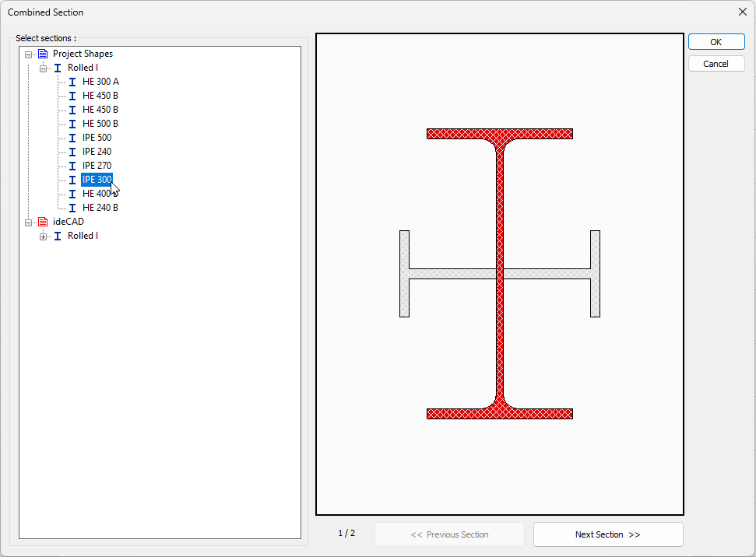Select the IPE 240 section
The image size is (756, 557).
pyautogui.click(x=97, y=152)
